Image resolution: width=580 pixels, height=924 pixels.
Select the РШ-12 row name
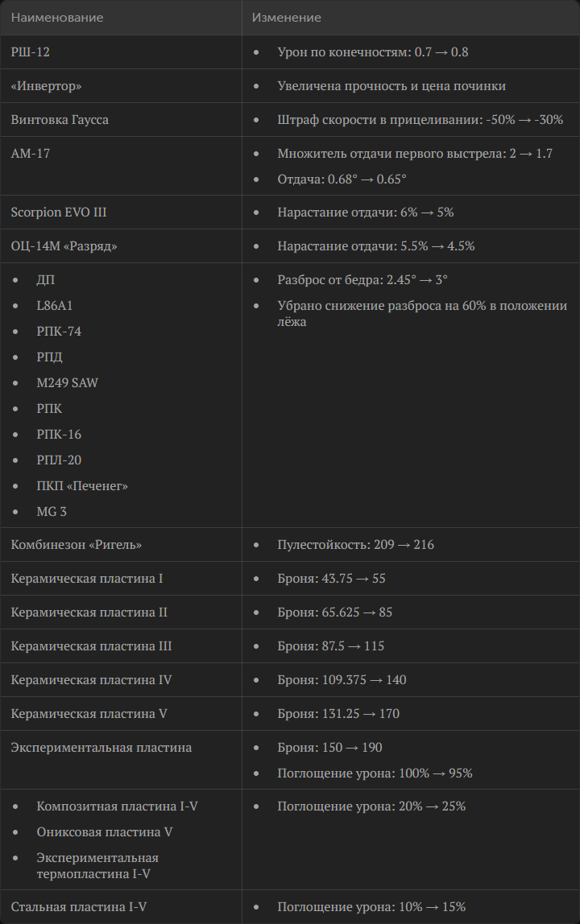pos(30,52)
